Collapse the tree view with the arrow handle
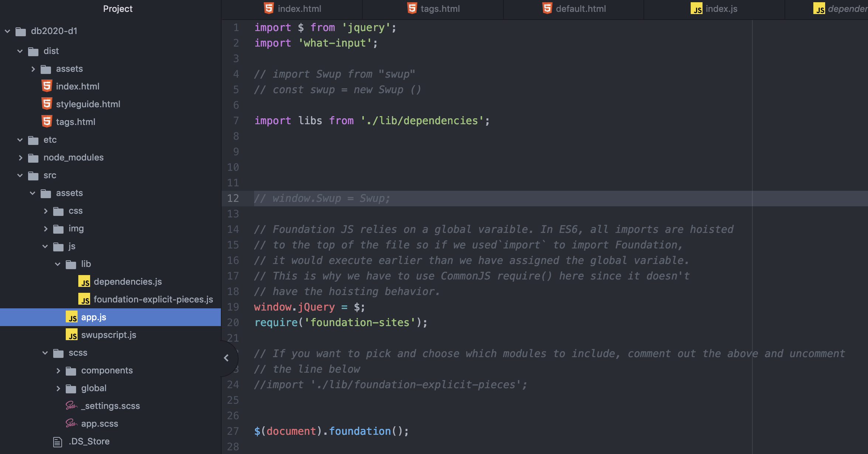868x454 pixels. [x=226, y=358]
